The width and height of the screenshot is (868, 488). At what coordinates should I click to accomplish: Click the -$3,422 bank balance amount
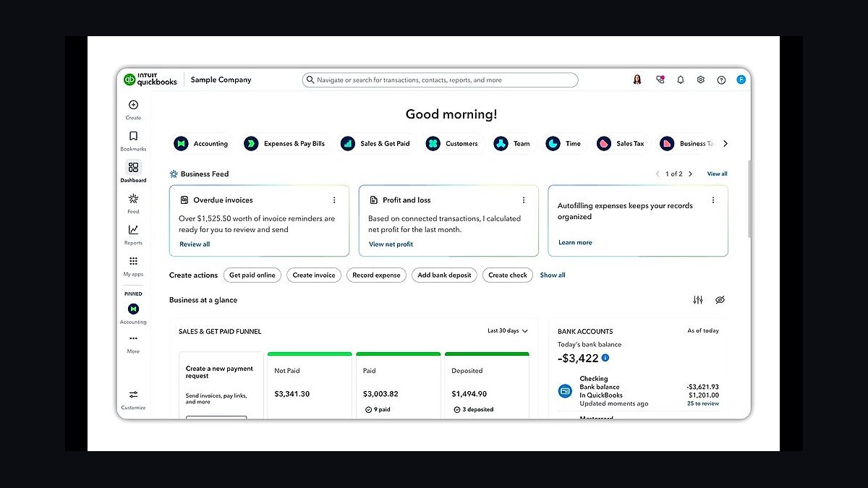(x=578, y=358)
